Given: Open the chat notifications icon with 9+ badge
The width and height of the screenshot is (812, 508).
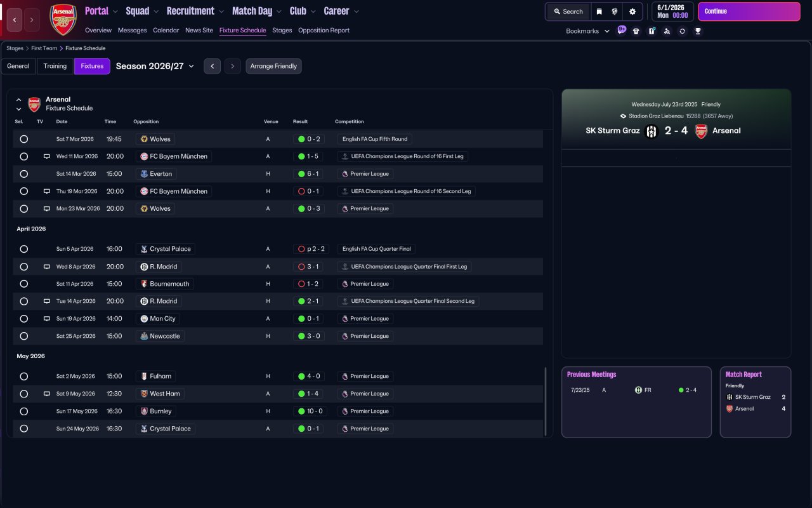Looking at the screenshot, I should (x=621, y=30).
